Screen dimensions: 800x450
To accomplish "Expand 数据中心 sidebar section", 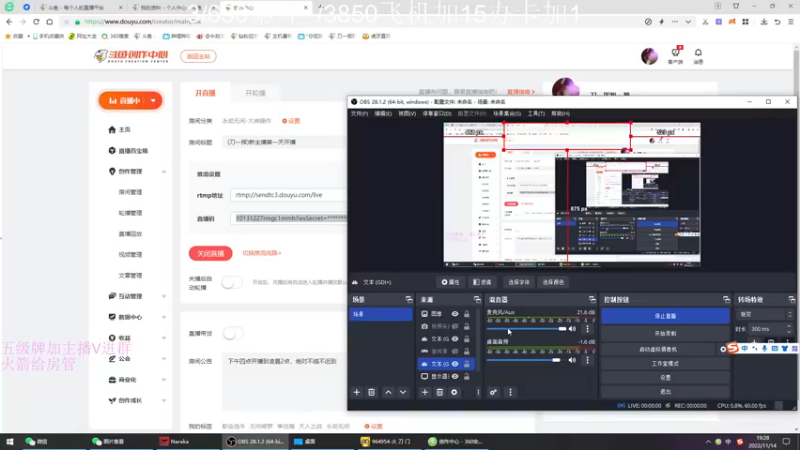I will 164,317.
